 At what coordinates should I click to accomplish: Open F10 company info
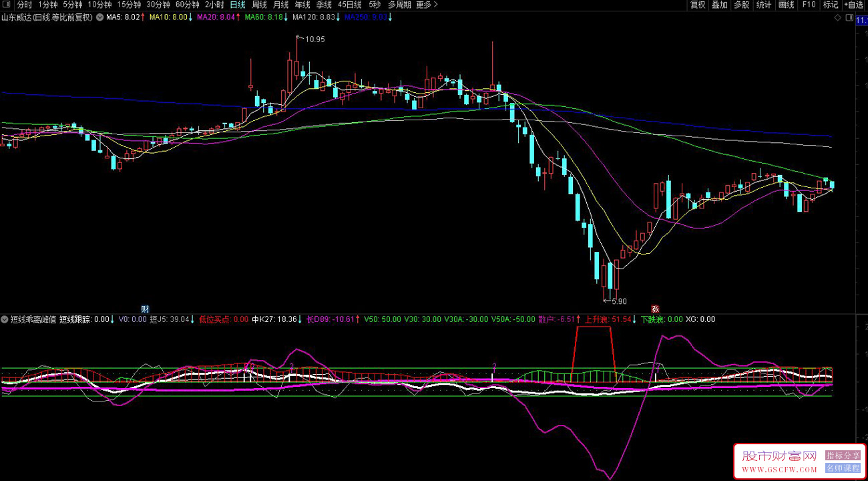click(809, 5)
